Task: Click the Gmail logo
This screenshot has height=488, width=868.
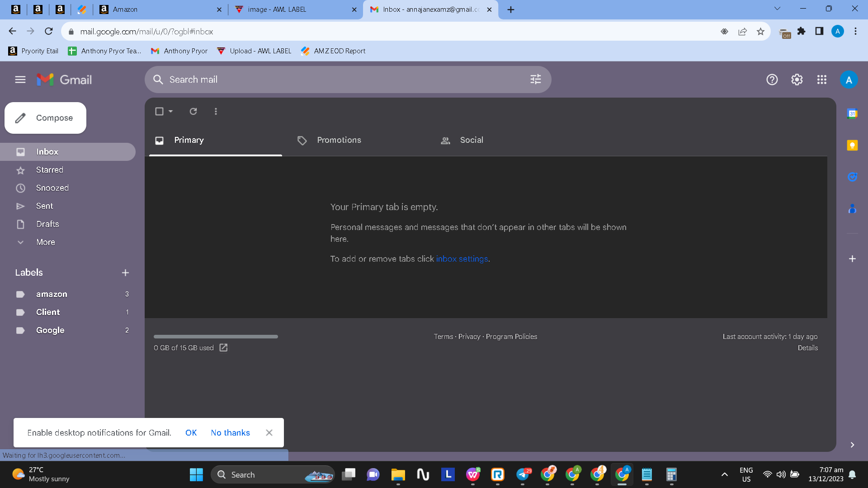Action: 64,80
